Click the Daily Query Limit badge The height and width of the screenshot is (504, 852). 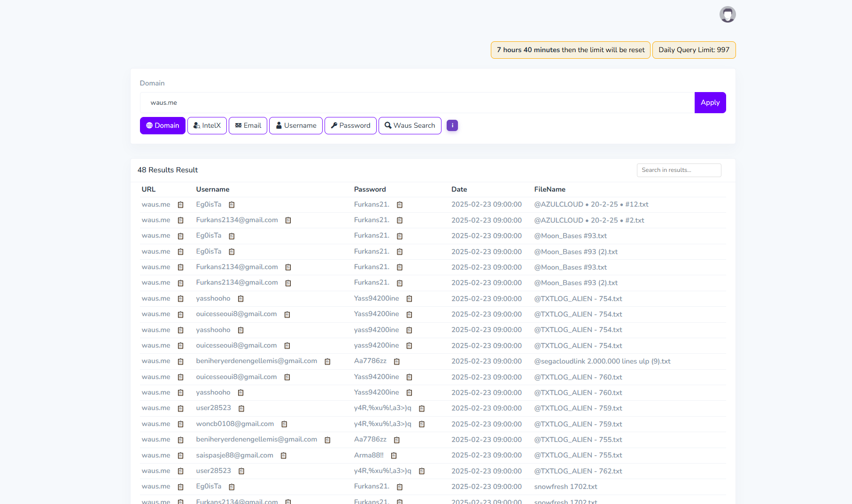point(694,50)
